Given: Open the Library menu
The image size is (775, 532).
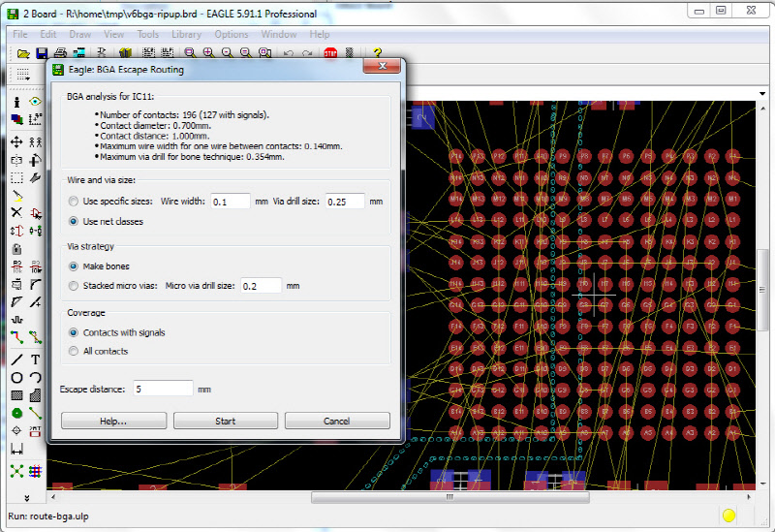Looking at the screenshot, I should point(186,35).
